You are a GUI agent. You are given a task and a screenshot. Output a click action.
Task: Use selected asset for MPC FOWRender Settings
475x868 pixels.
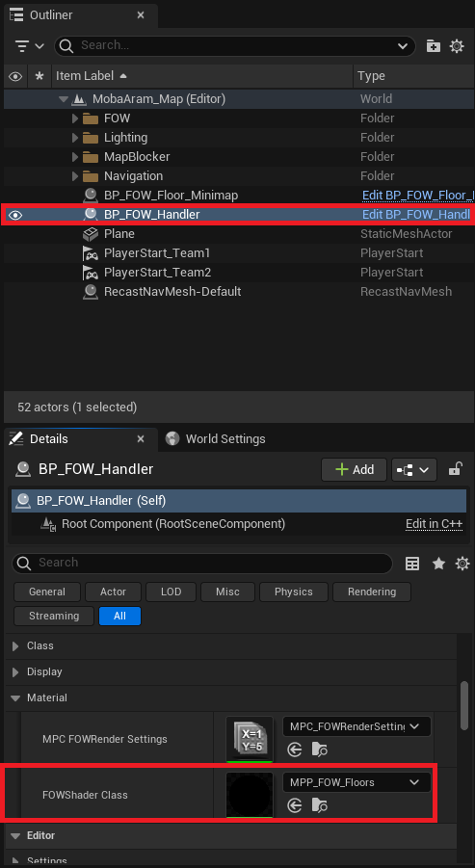(x=295, y=750)
